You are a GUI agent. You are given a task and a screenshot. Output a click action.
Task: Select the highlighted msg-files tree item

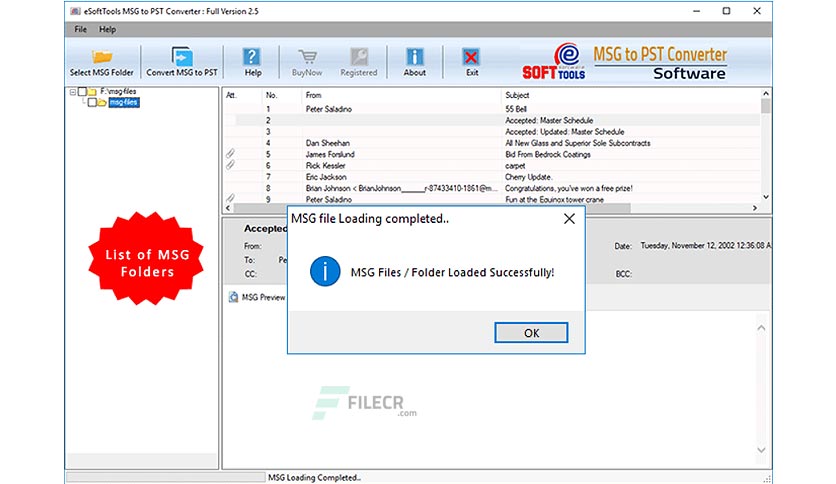(x=124, y=102)
